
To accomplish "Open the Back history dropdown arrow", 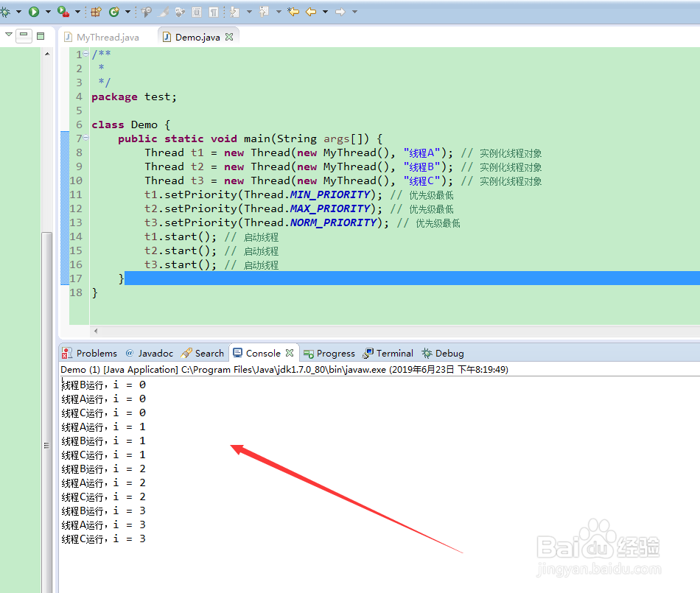I will tap(326, 12).
